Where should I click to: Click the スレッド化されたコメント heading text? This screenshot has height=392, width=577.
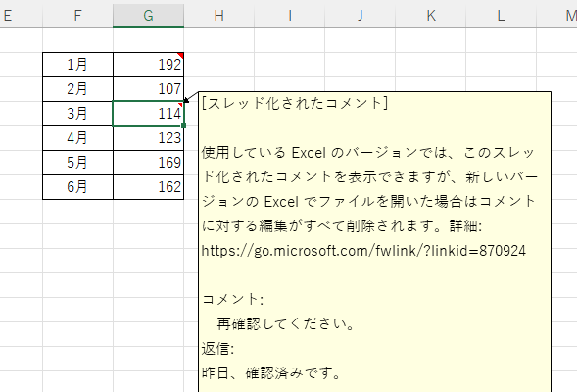[x=295, y=103]
